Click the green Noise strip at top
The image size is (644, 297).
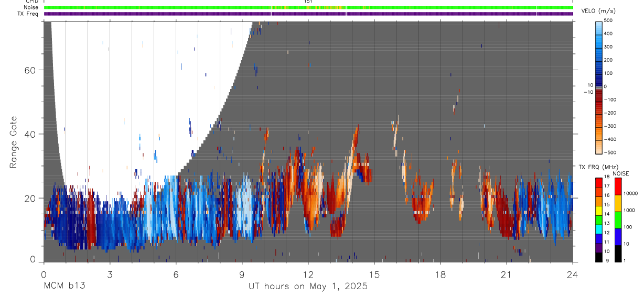308,7
